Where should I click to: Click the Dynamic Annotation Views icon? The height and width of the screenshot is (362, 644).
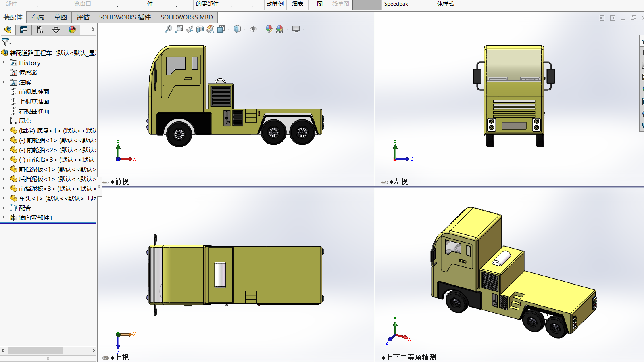click(x=210, y=29)
